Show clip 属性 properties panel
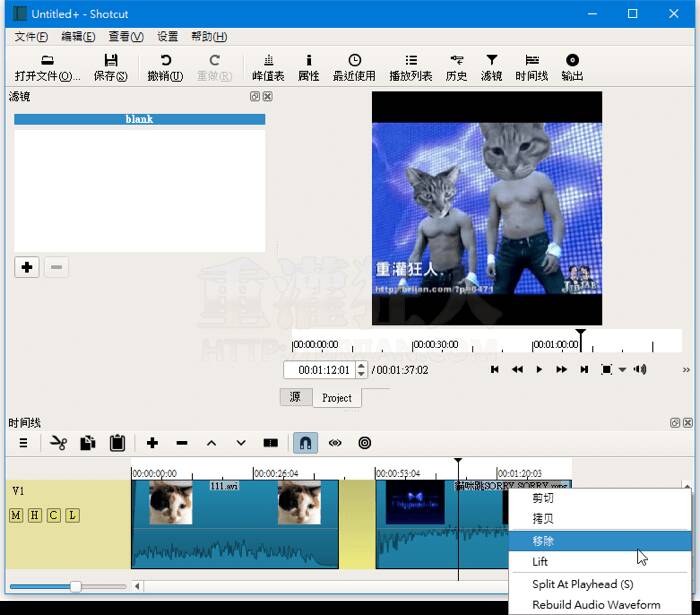The image size is (700, 615). point(308,67)
